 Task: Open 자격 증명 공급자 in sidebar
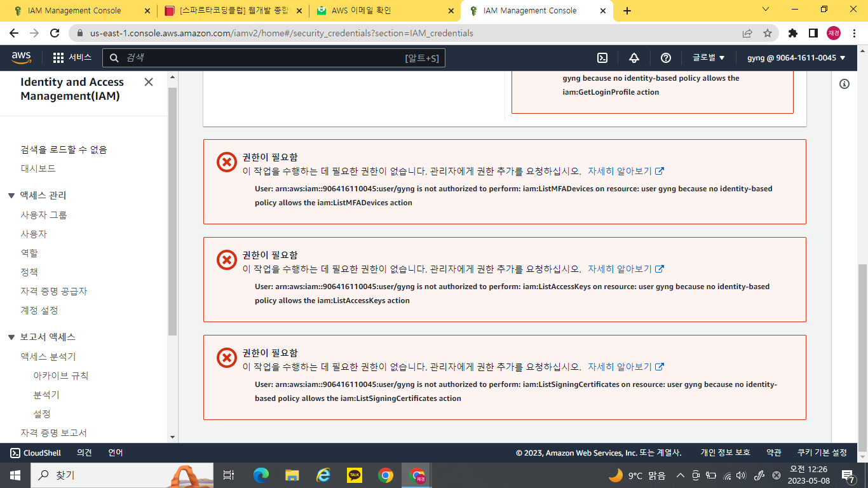pyautogui.click(x=54, y=291)
